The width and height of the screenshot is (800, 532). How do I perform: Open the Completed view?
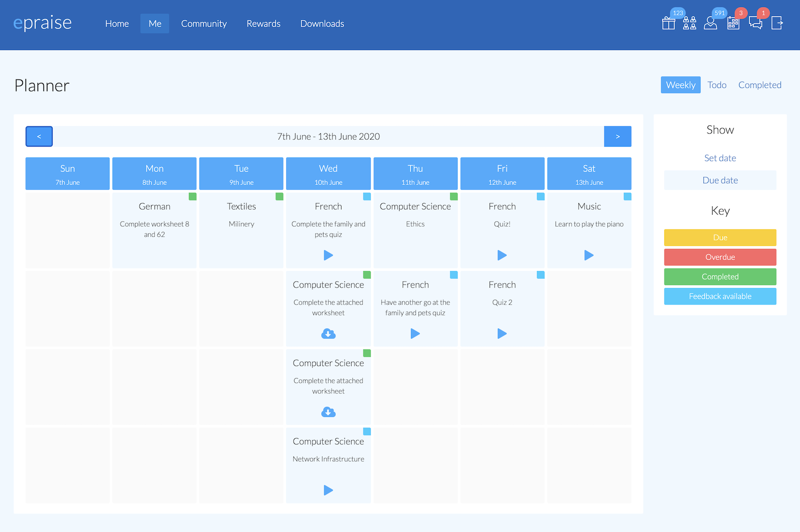point(759,84)
